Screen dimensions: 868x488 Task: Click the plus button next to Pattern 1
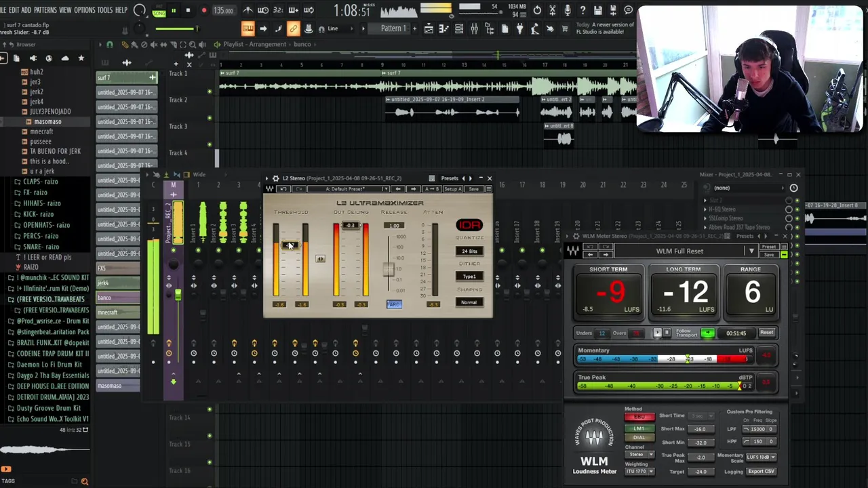coord(414,28)
